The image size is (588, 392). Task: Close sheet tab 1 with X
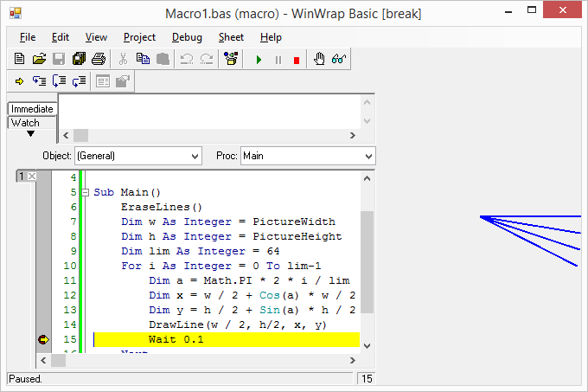(x=32, y=176)
